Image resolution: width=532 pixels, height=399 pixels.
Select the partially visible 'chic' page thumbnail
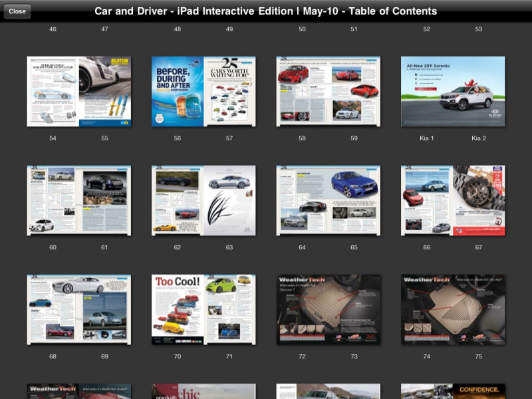203,391
